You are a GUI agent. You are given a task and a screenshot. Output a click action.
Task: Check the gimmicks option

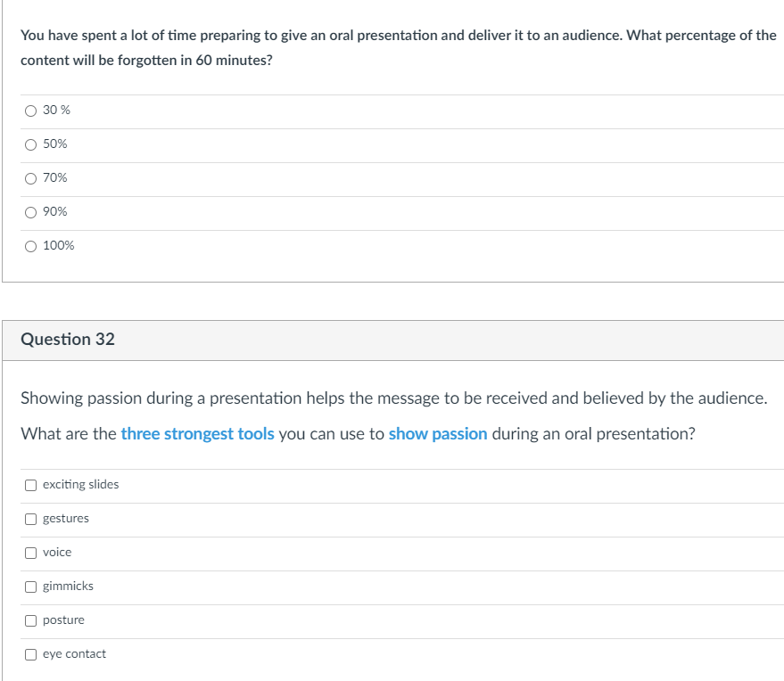(x=31, y=587)
